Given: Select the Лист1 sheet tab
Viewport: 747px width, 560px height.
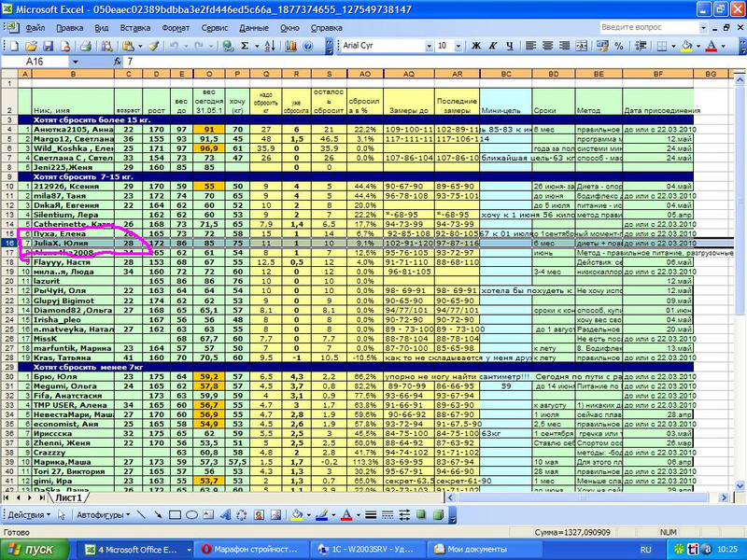Looking at the screenshot, I should pyautogui.click(x=67, y=498).
